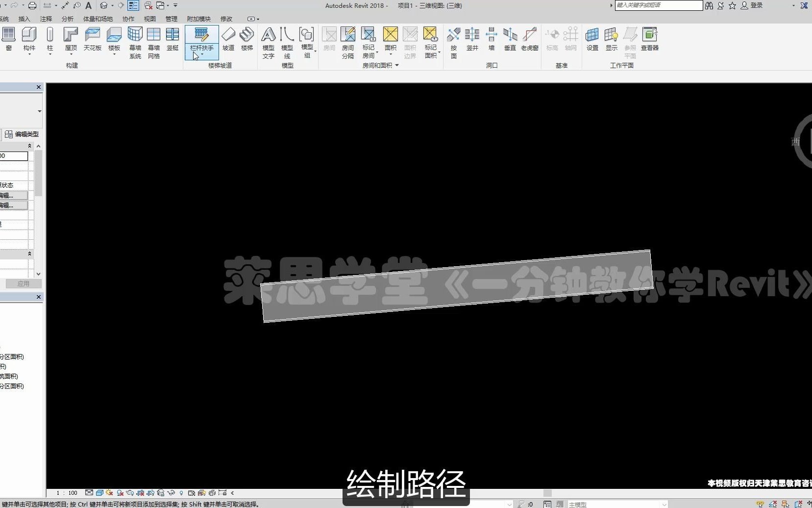Image resolution: width=812 pixels, height=508 pixels.
Task: Switch to the 插入 ribbon tab
Action: point(24,19)
